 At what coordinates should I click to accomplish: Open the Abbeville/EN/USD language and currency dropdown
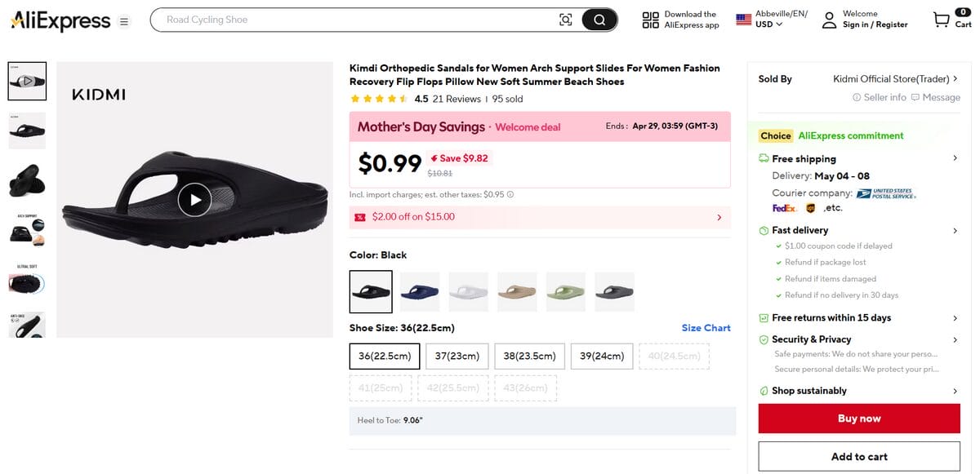click(x=766, y=19)
